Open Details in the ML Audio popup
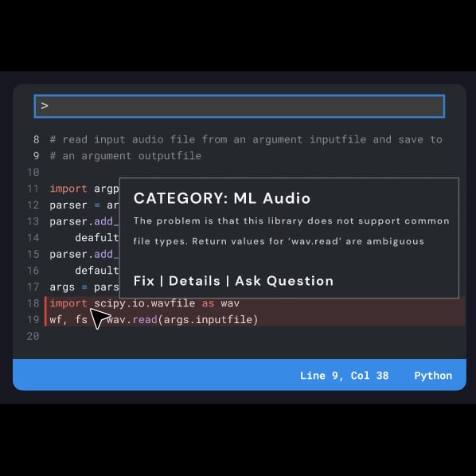The width and height of the screenshot is (476, 476). 194,281
